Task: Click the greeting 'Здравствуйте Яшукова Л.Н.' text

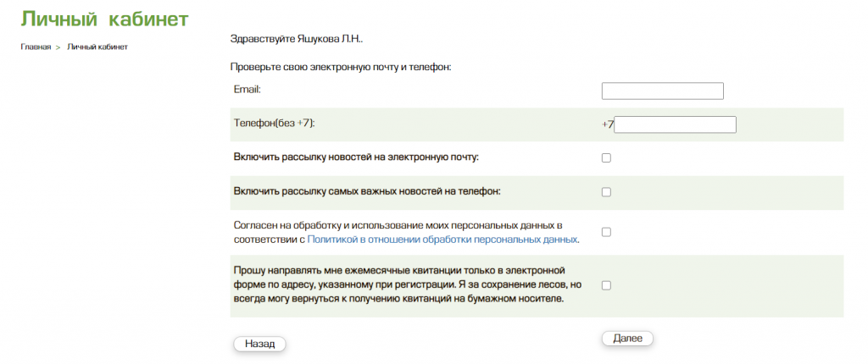Action: coord(296,39)
